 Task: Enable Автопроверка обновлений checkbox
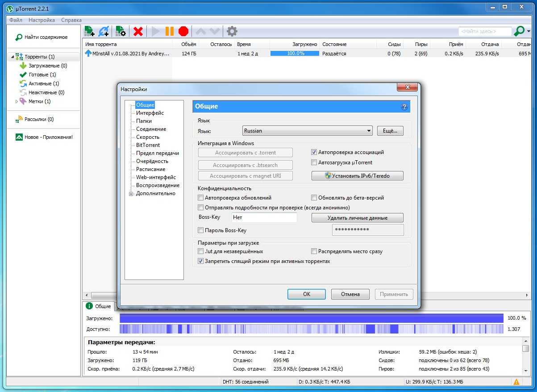pyautogui.click(x=200, y=197)
